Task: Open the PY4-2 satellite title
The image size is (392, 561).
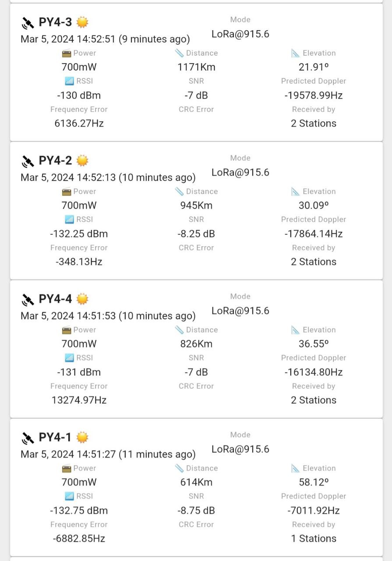Action: [x=55, y=161]
